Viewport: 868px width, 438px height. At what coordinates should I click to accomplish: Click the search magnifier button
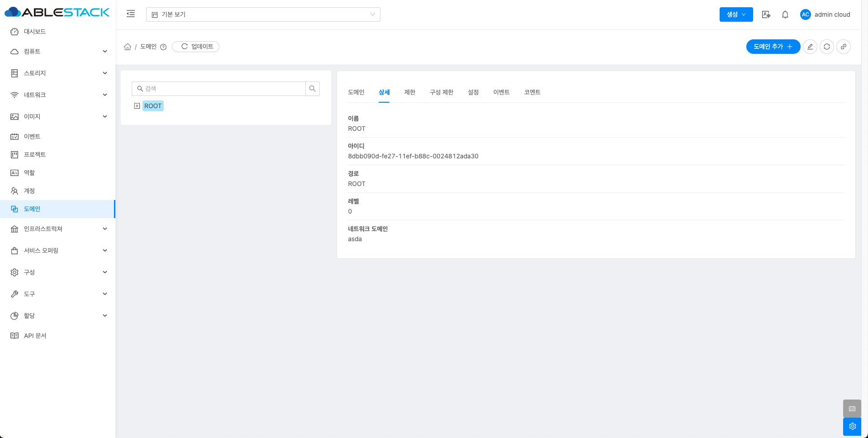pyautogui.click(x=313, y=89)
